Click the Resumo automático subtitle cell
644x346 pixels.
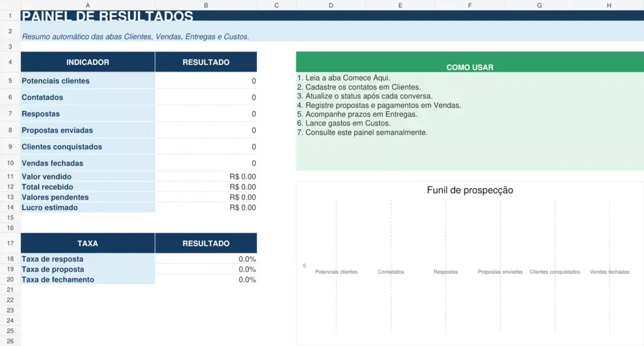[333, 32]
